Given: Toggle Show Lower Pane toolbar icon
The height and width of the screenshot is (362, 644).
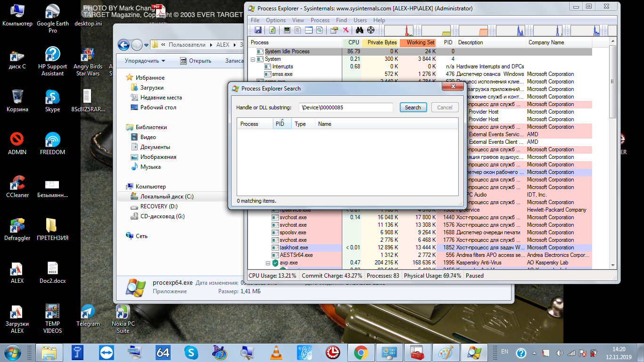Looking at the screenshot, I should [309, 30].
